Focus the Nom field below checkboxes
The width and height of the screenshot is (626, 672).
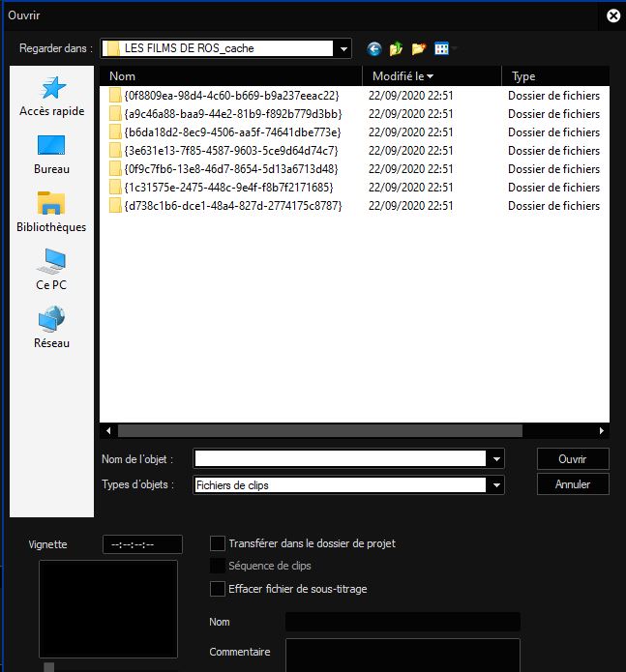(402, 622)
